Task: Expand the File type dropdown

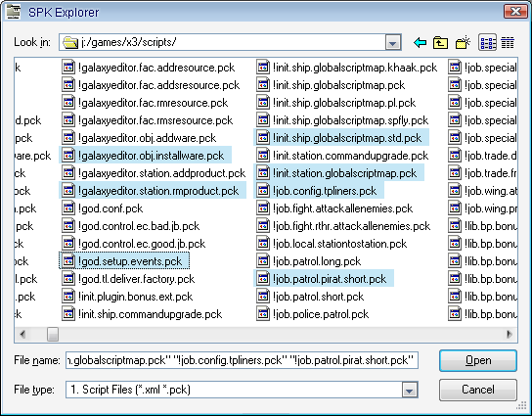Action: point(409,390)
